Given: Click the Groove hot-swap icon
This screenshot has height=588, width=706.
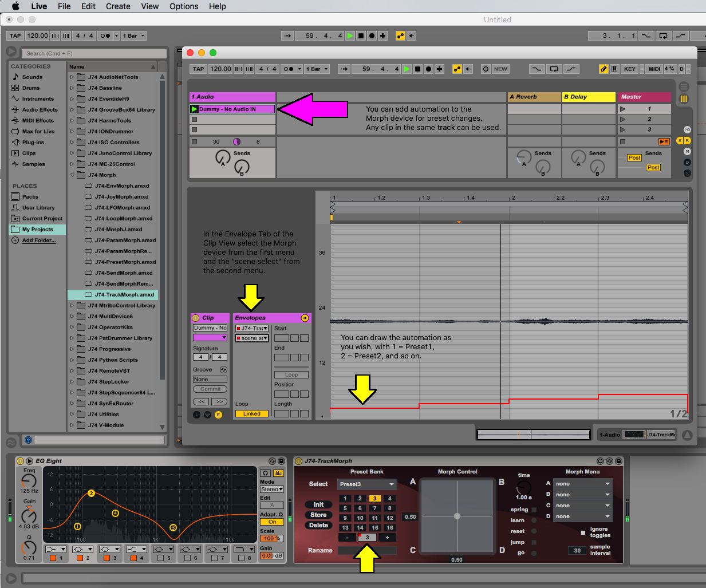Looking at the screenshot, I should click(223, 370).
